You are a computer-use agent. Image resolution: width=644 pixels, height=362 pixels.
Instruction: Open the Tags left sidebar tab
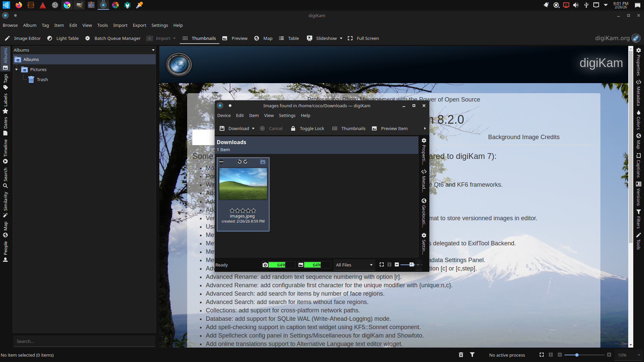point(5,82)
